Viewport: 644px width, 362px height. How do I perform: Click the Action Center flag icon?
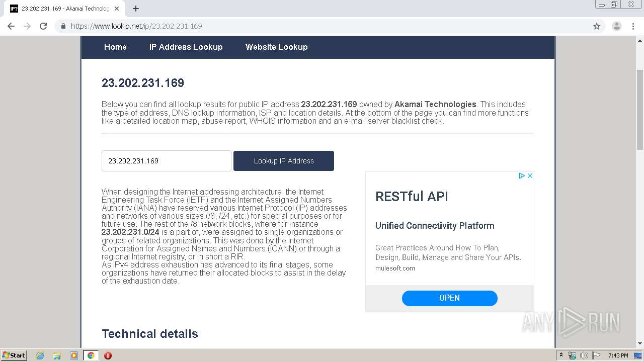(x=596, y=355)
